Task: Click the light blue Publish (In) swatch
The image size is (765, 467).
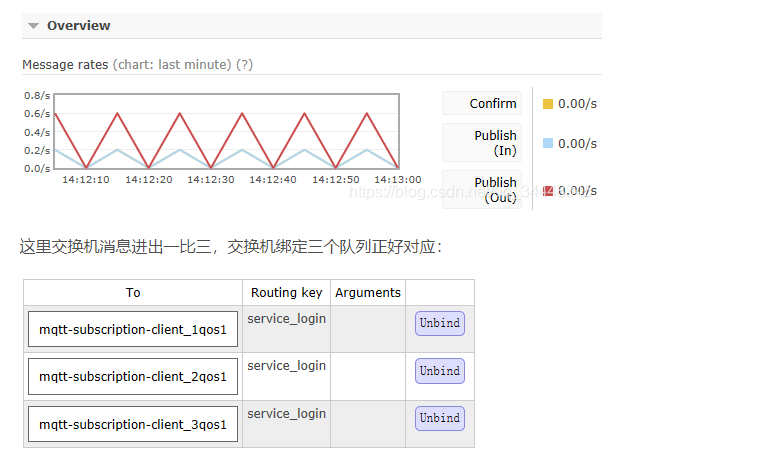Action: [x=547, y=143]
